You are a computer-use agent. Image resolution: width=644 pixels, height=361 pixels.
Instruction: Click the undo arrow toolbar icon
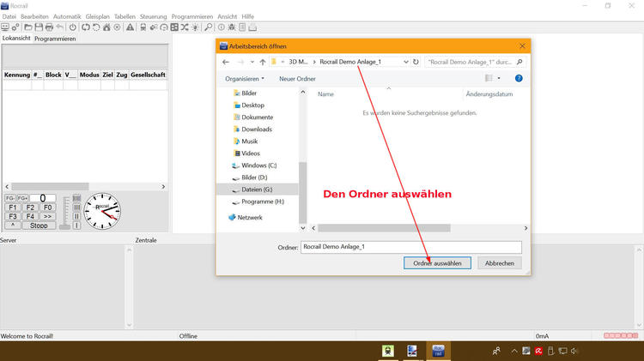point(60,27)
